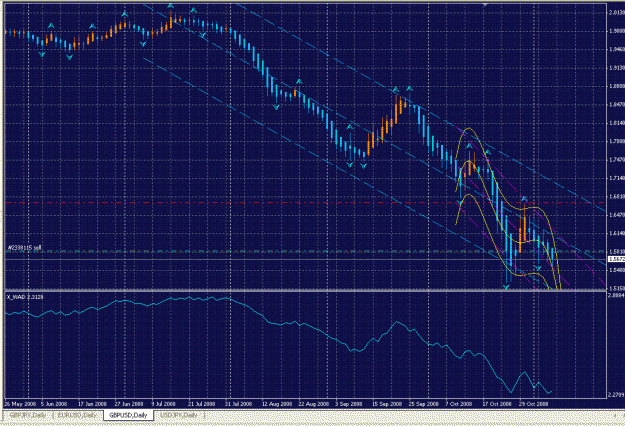Image resolution: width=625 pixels, height=426 pixels.
Task: Click the chart shift triangle marker at top
Action: (x=485, y=4)
